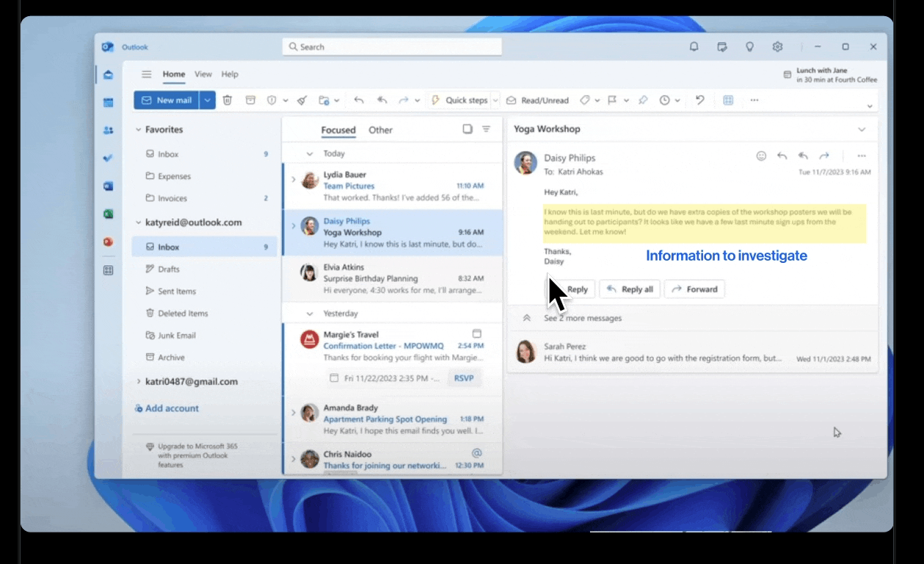Open the Calendar app in left sidebar
Viewport: 924px width, 564px height.
point(109,102)
